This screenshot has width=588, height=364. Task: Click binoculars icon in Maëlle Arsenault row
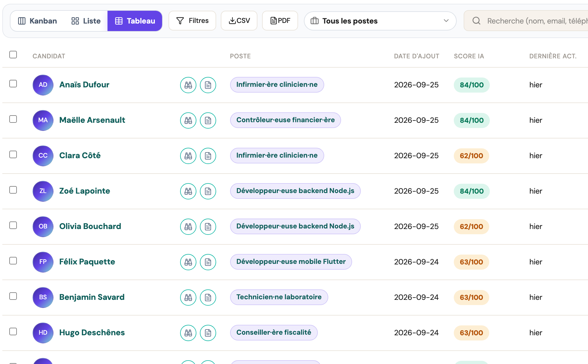coord(188,120)
